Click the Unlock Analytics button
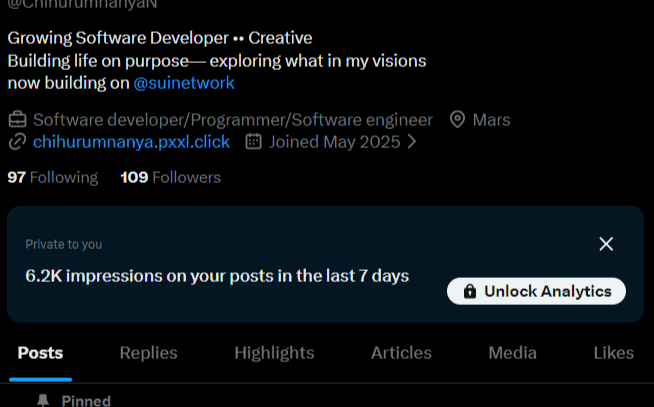 536,291
